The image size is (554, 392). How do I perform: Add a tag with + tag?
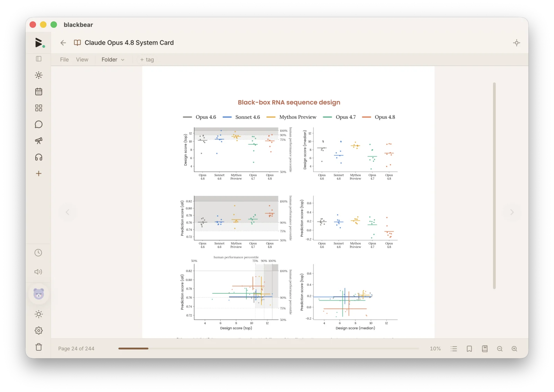(x=147, y=60)
